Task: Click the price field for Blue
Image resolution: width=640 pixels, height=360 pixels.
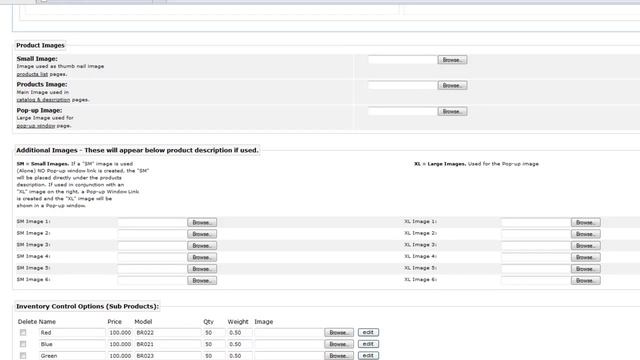Action: click(x=120, y=344)
